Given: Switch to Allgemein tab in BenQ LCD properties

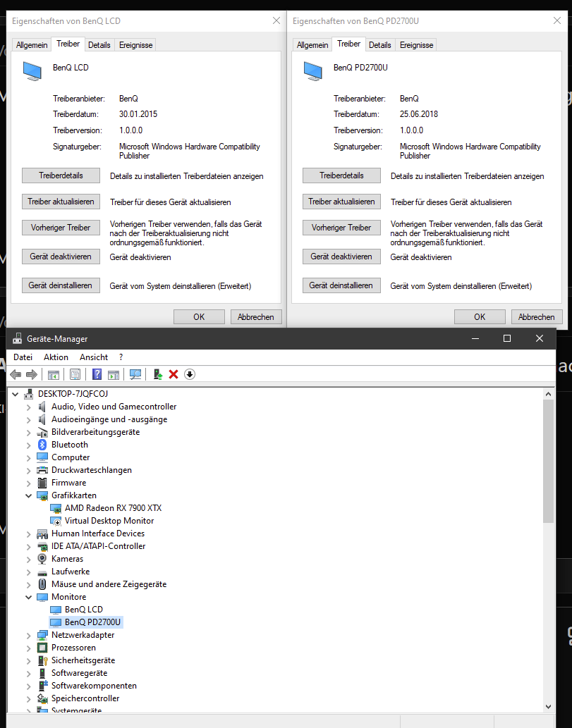Looking at the screenshot, I should point(32,45).
